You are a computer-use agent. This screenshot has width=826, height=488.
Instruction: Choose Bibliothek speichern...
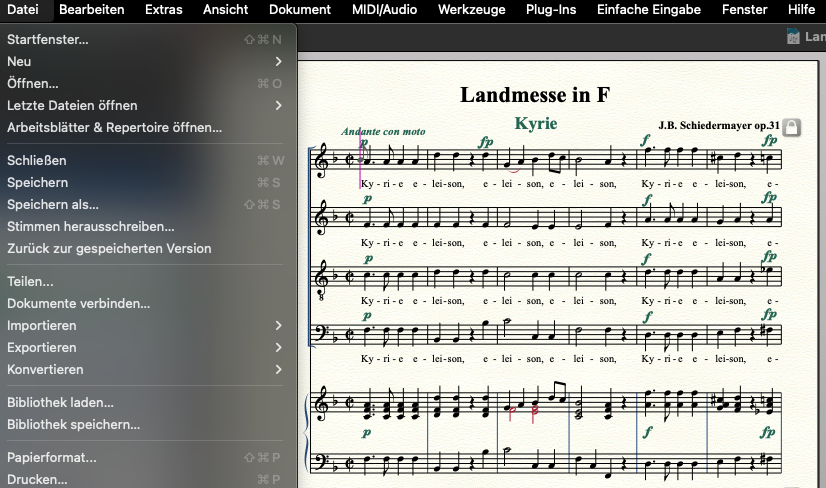[x=145, y=425]
